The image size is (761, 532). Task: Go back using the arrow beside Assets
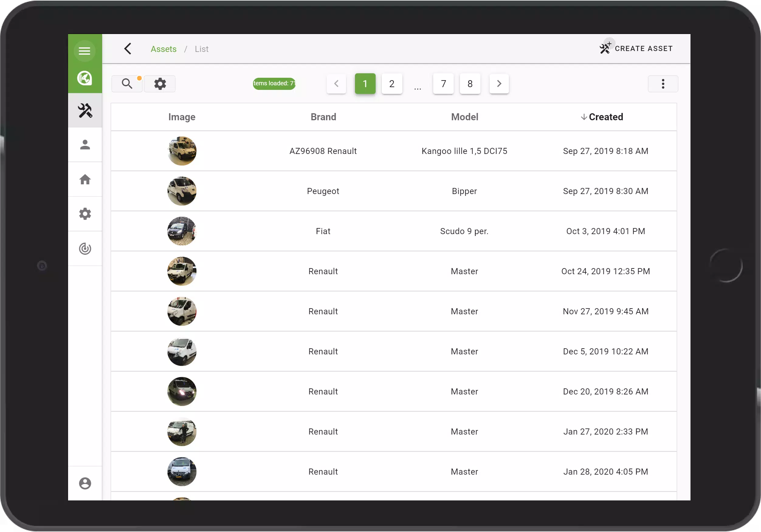coord(128,49)
